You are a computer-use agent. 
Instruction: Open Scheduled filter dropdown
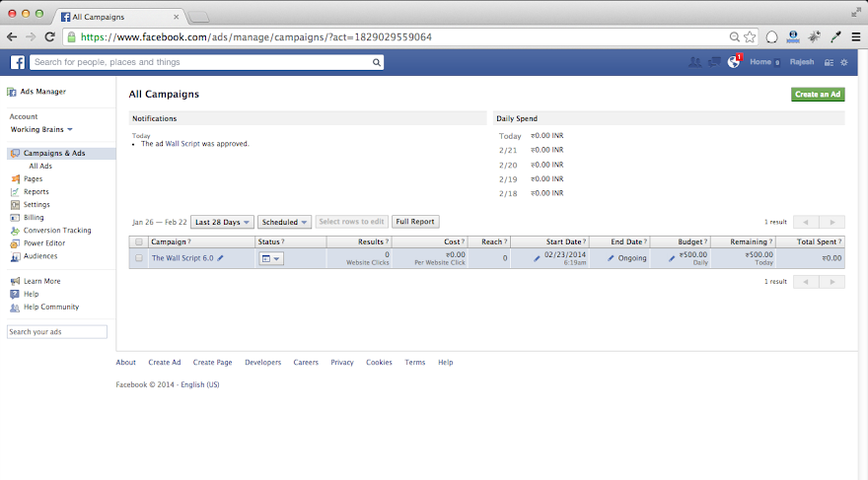pos(284,223)
